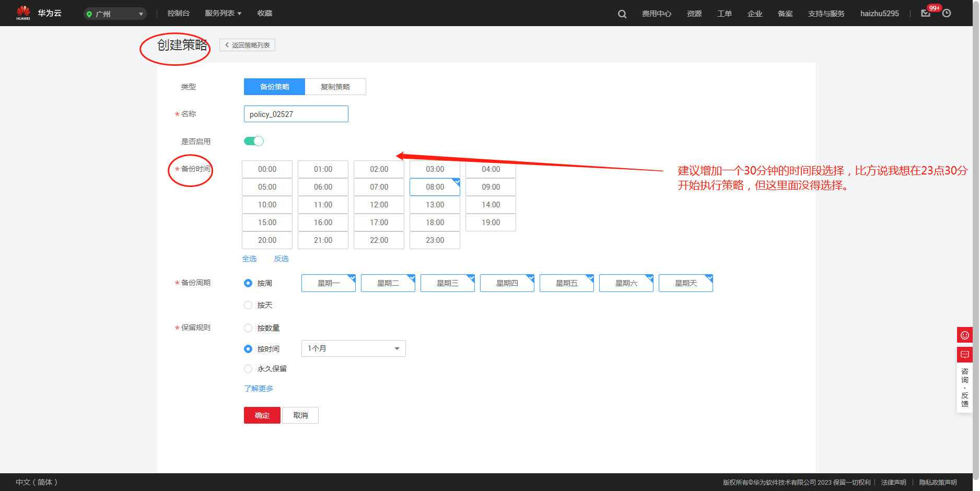Select backup time 19:00
The width and height of the screenshot is (980, 491).
[x=491, y=223]
